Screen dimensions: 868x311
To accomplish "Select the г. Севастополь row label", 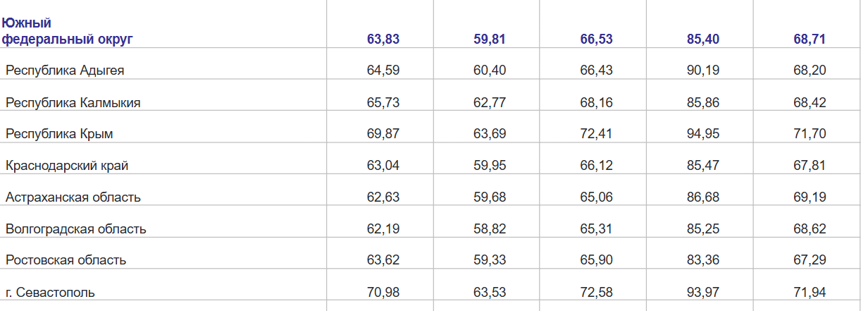I will [50, 292].
